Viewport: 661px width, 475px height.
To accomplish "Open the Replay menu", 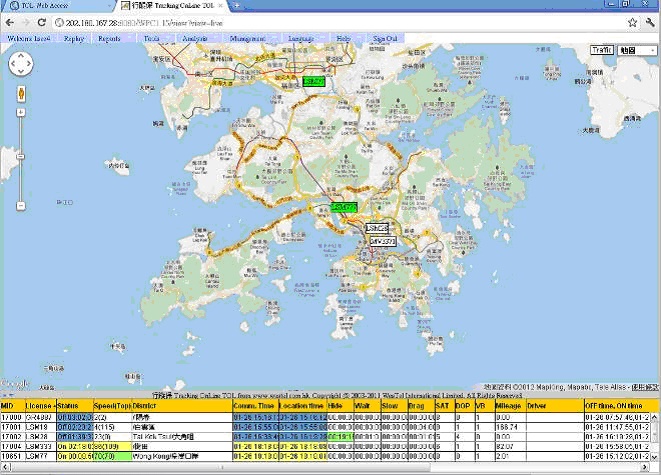I will tap(74, 38).
